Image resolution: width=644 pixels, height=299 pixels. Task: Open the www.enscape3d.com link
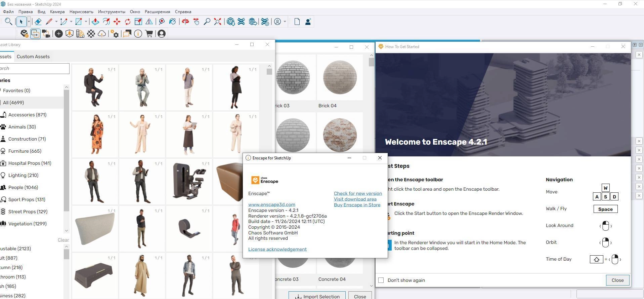(272, 204)
